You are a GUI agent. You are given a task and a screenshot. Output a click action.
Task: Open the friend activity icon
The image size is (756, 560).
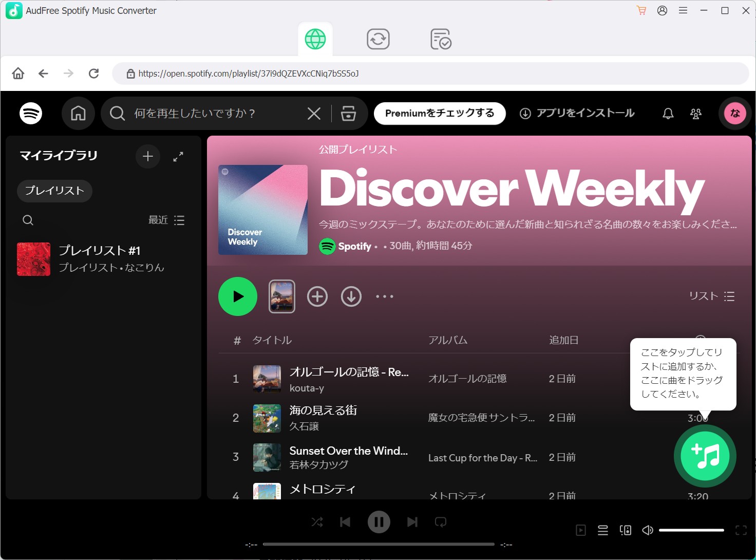[696, 114]
